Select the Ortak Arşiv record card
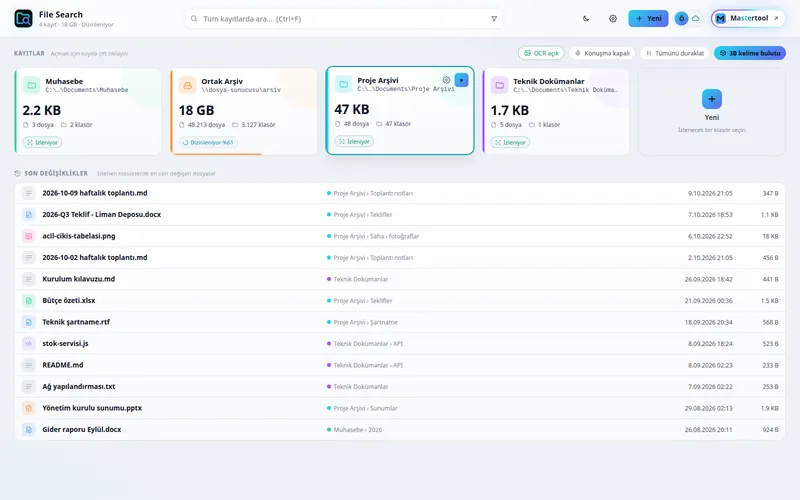800x500 pixels. [x=243, y=111]
